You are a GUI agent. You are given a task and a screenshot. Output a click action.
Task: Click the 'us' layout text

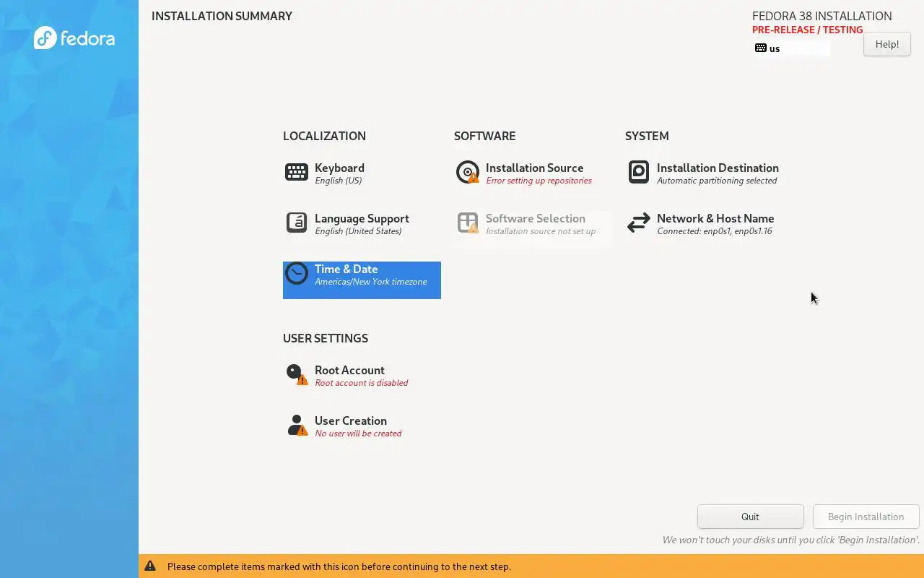click(775, 48)
